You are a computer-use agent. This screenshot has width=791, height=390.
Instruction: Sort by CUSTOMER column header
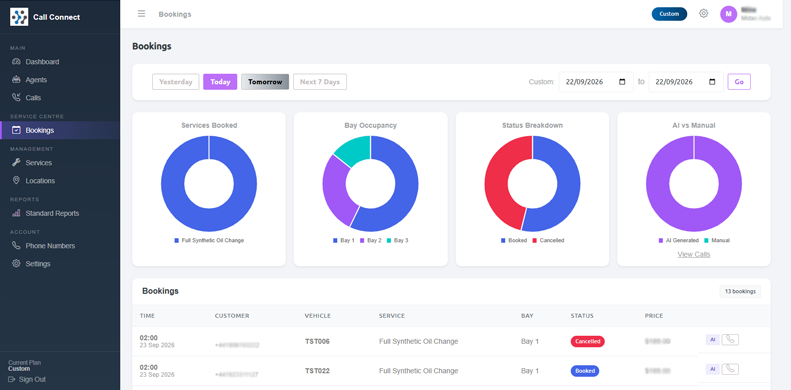click(232, 316)
